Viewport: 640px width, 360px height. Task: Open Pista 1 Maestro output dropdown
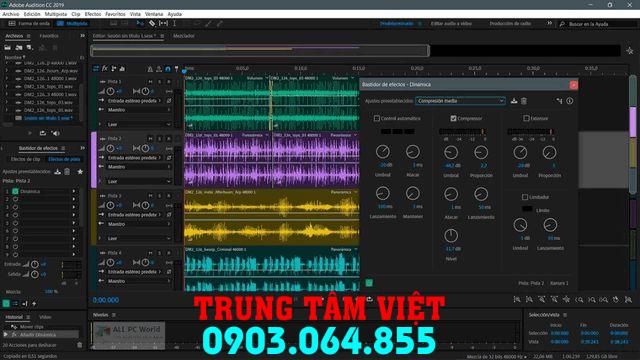click(139, 110)
